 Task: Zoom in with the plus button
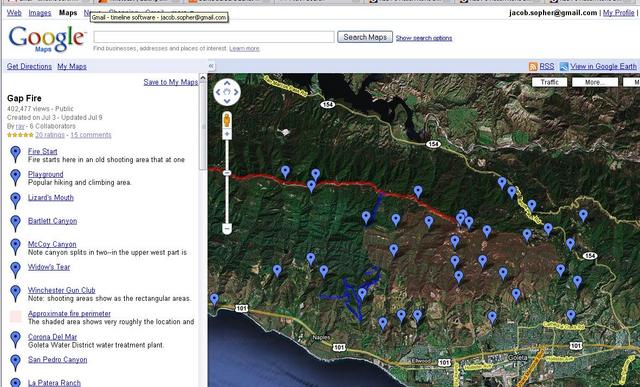[227, 134]
